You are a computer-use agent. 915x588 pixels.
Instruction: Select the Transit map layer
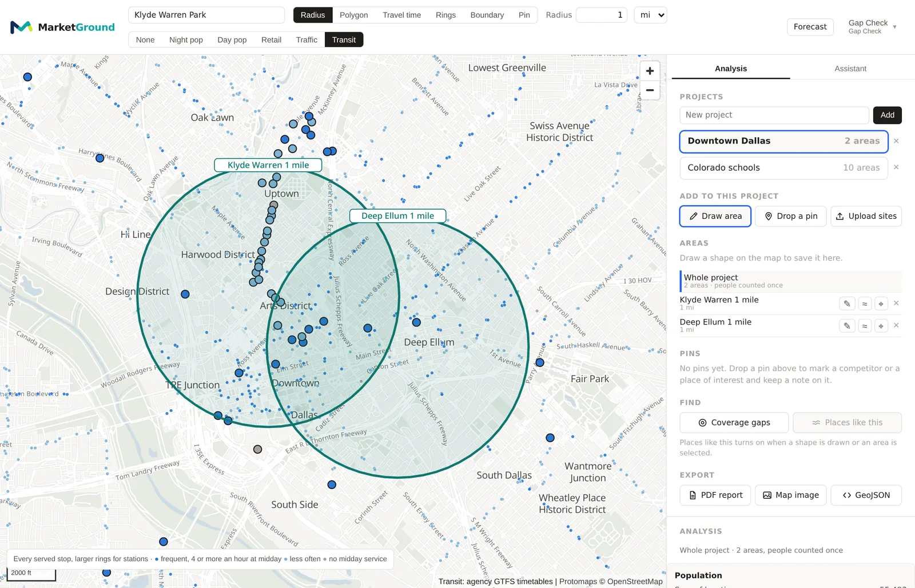tap(344, 39)
